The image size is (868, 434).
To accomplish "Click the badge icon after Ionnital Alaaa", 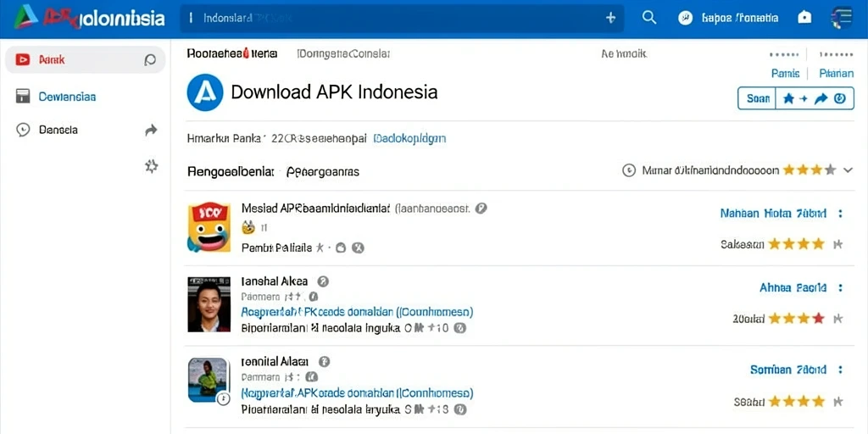I will coord(325,362).
